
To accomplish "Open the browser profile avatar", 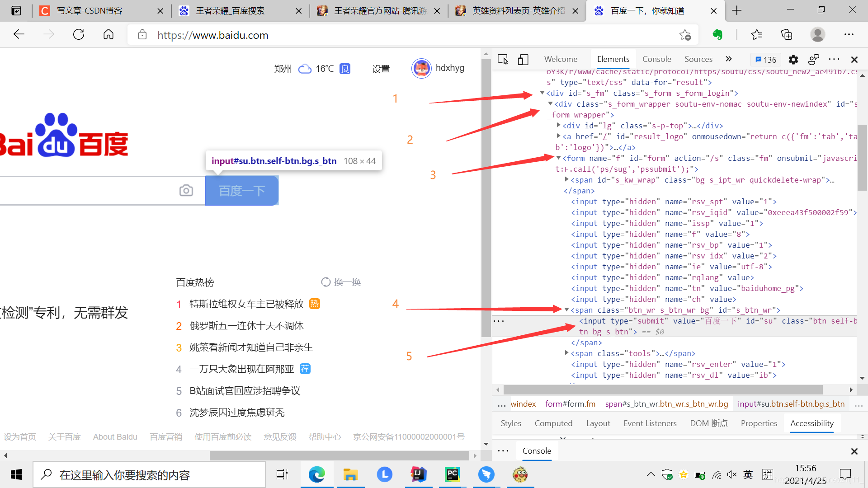I will [817, 35].
